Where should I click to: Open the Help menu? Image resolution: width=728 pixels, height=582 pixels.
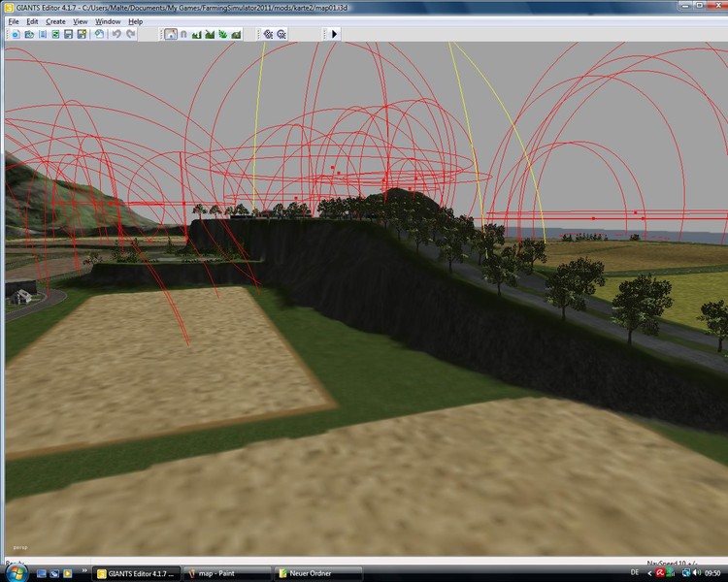136,21
